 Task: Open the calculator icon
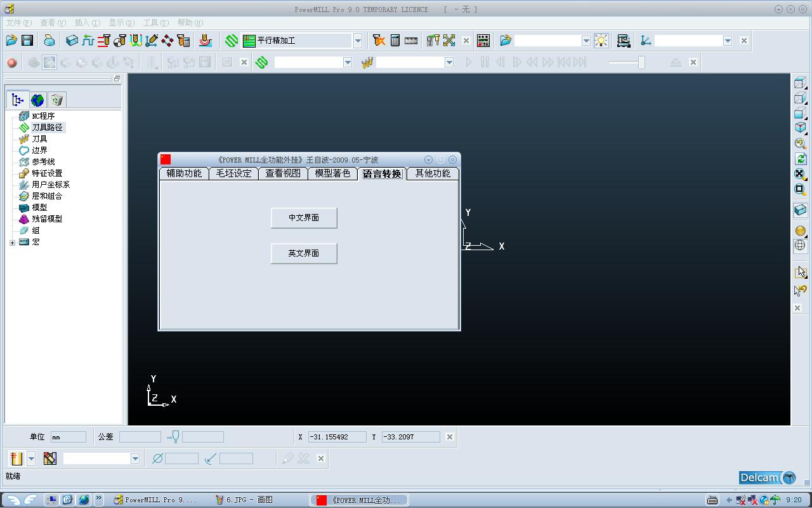click(395, 41)
